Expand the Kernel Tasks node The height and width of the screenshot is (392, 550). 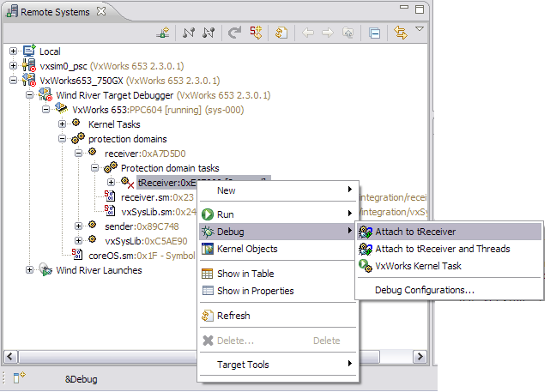click(62, 124)
